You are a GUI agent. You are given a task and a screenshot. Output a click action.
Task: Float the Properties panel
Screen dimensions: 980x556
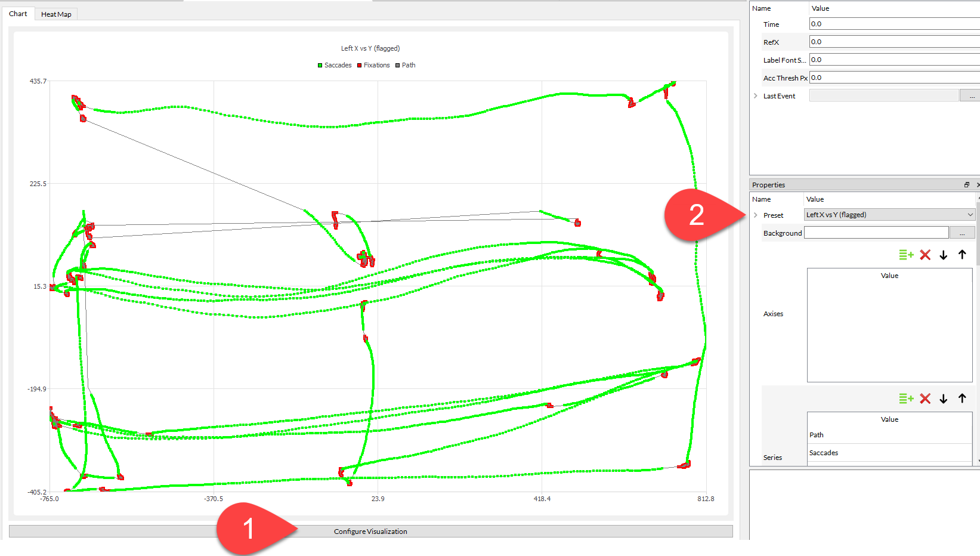[967, 185]
